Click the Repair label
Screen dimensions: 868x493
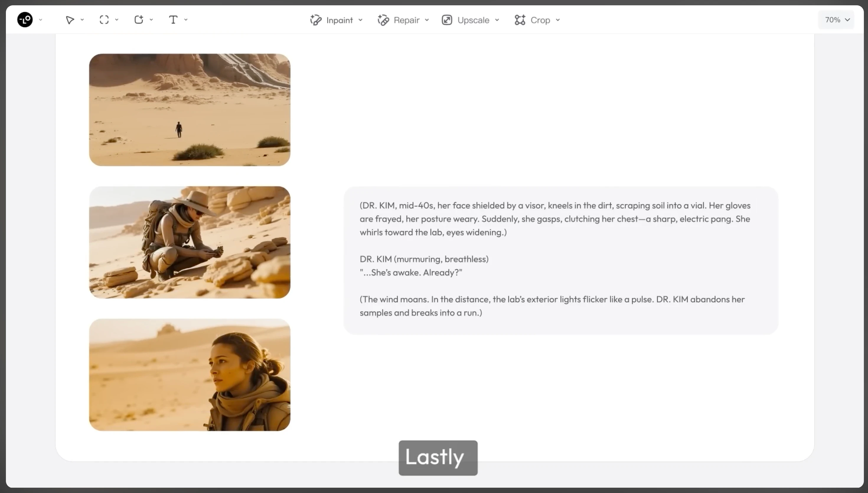click(x=407, y=20)
